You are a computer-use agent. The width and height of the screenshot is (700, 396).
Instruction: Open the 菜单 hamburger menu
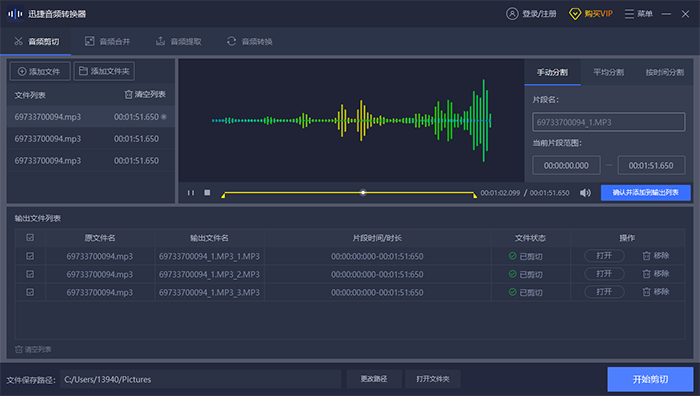pyautogui.click(x=638, y=14)
